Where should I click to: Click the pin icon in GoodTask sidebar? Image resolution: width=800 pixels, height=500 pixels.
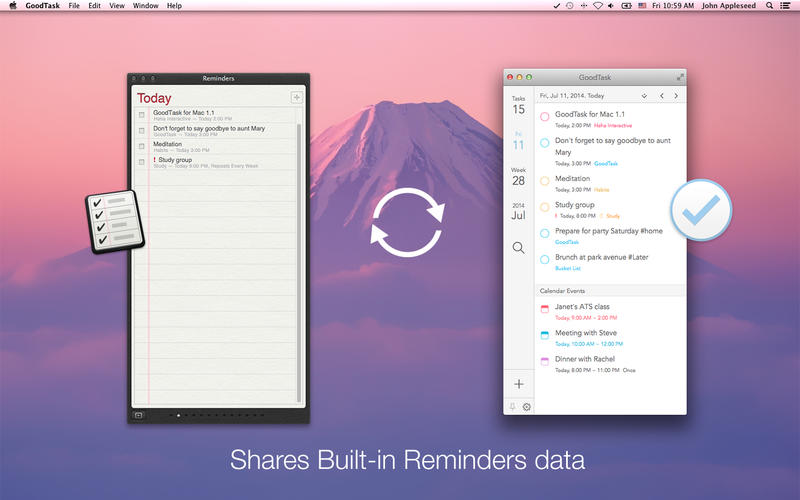coord(512,407)
